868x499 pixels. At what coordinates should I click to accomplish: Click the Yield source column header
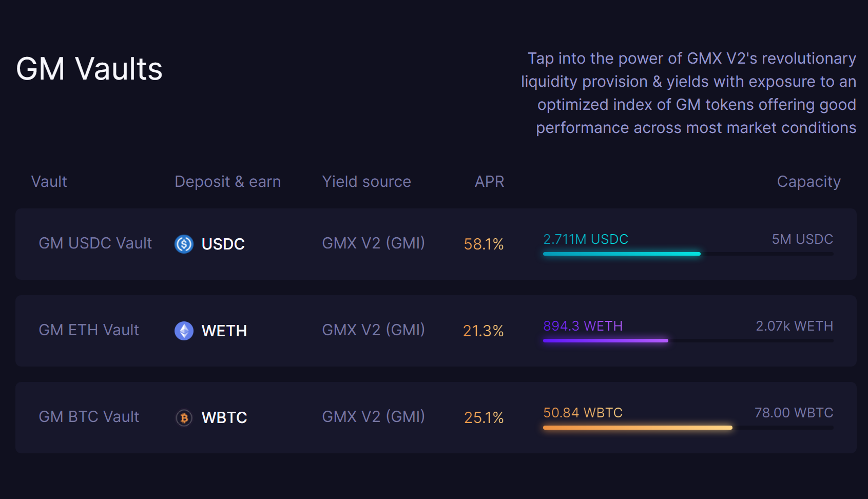[367, 182]
